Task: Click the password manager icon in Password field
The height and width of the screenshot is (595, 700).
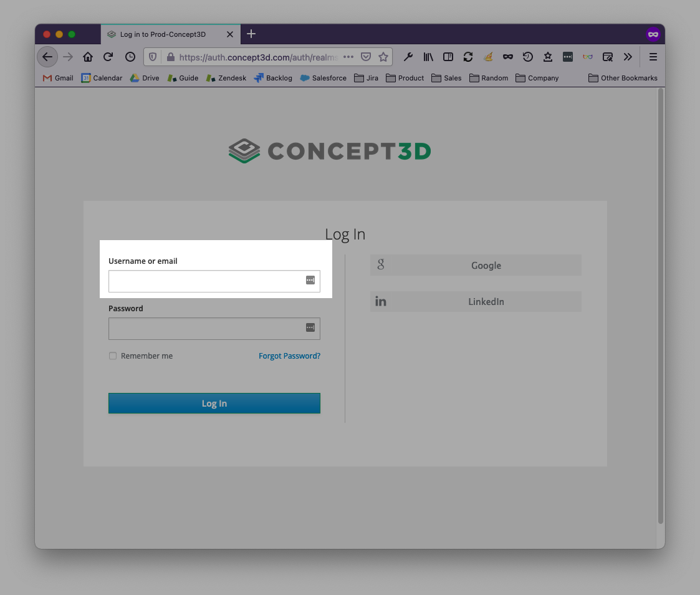Action: click(310, 327)
